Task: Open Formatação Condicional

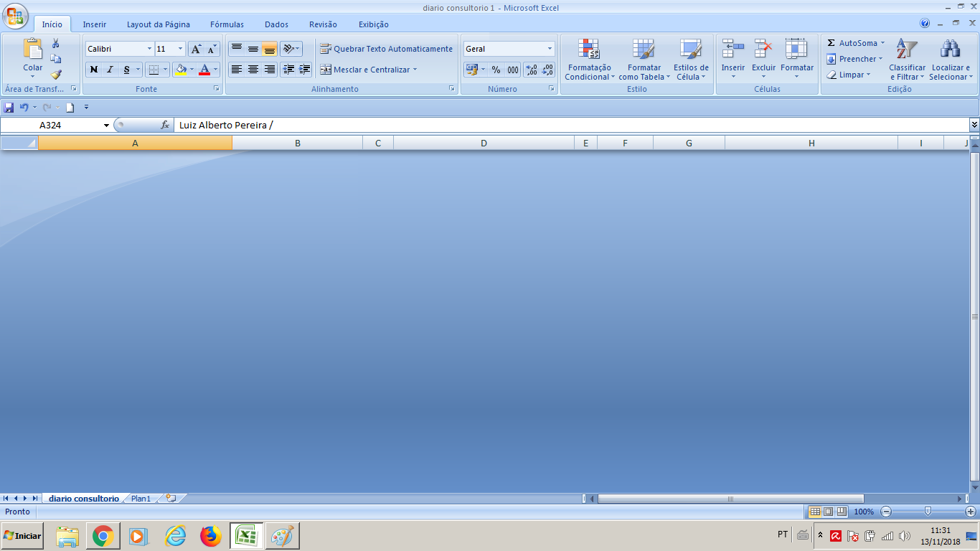Action: (590, 59)
